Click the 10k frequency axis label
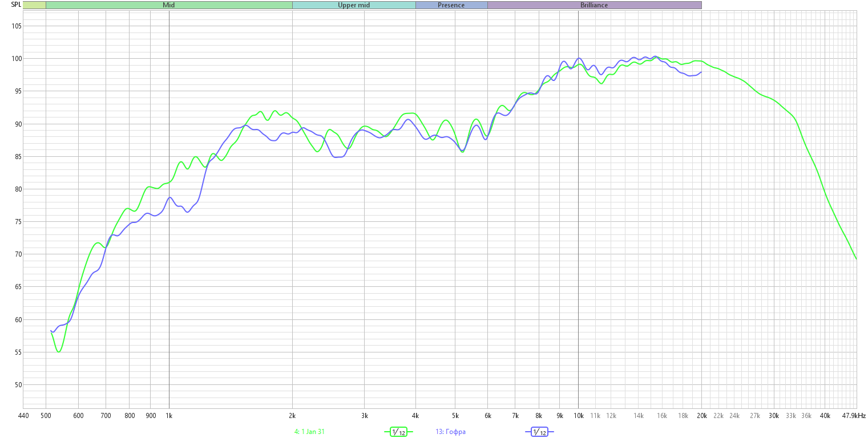868x438 pixels. pyautogui.click(x=578, y=416)
